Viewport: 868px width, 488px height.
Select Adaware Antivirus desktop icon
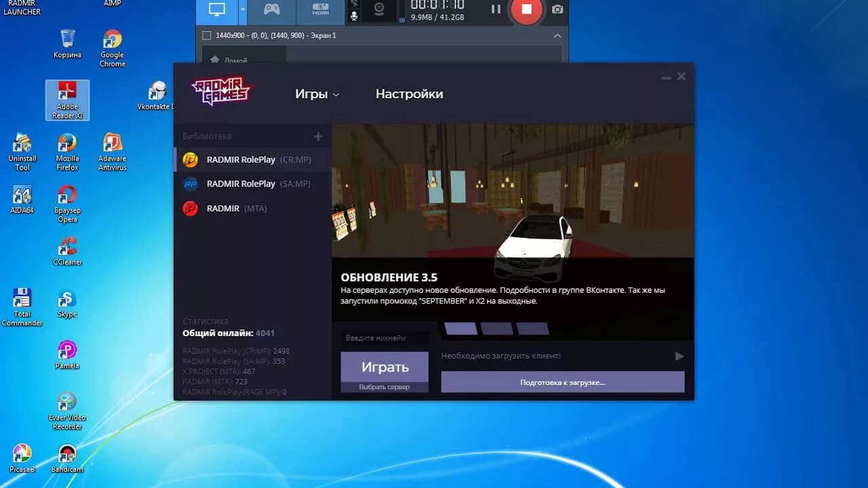(113, 152)
